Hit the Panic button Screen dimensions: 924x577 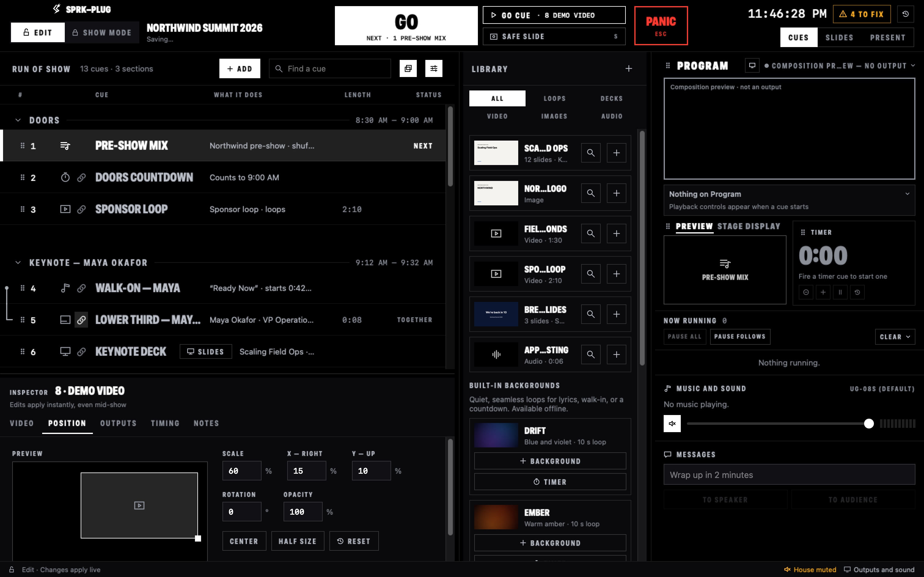coord(661,26)
